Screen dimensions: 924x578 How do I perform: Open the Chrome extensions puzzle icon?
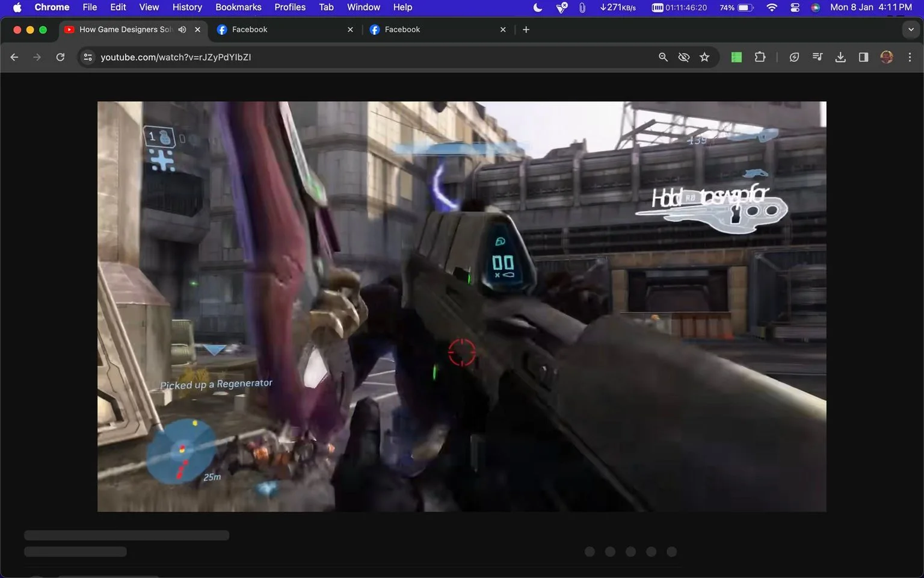[760, 57]
